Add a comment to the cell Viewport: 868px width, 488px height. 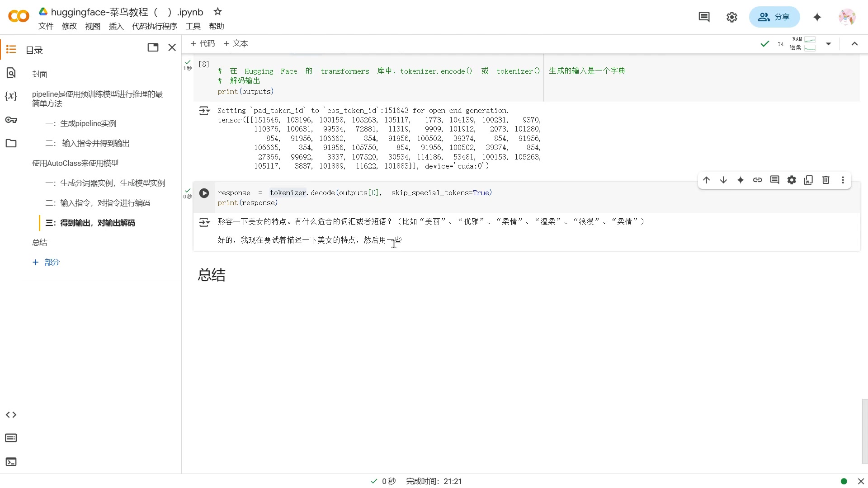[774, 180]
